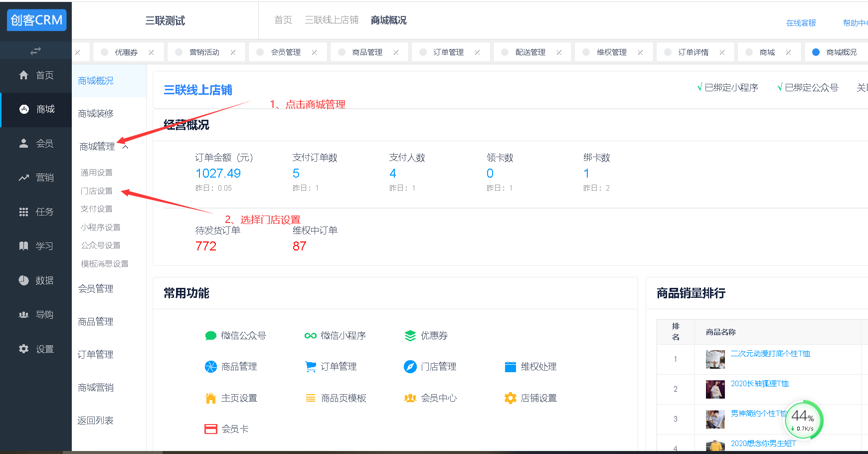Click the 首页 breadcrumb

click(x=283, y=20)
